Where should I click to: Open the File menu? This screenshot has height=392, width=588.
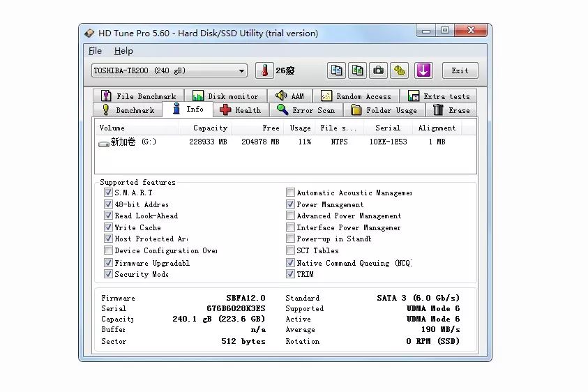(95, 51)
